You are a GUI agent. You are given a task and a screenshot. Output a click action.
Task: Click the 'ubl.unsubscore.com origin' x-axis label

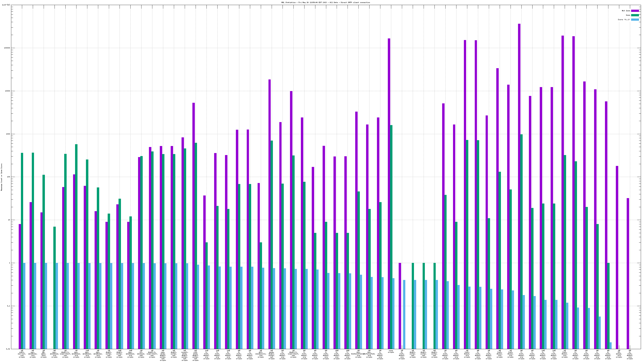(x=260, y=354)
